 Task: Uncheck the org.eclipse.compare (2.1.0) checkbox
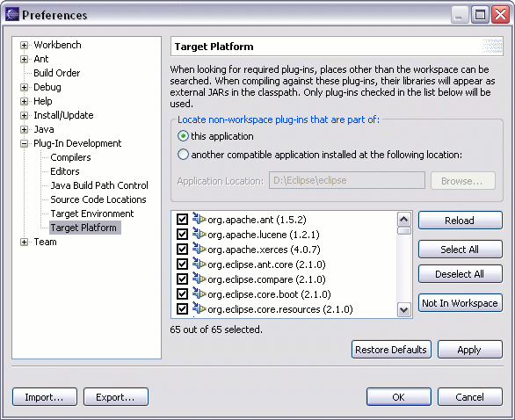coord(182,279)
